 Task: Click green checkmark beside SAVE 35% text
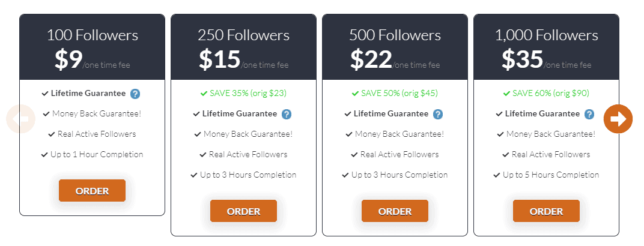(204, 94)
